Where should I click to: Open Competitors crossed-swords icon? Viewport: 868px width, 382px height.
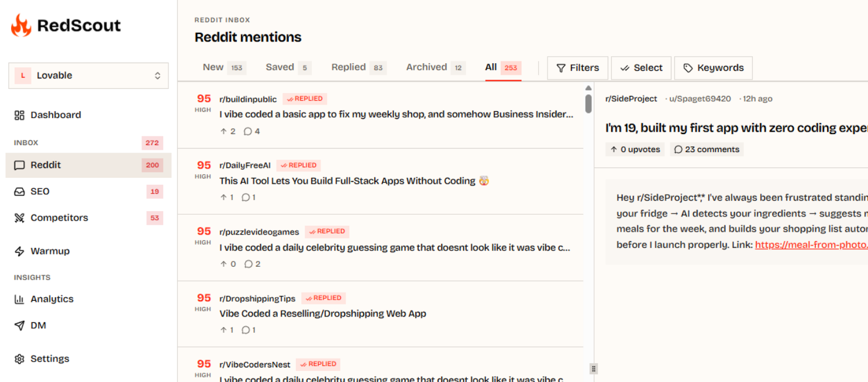pyautogui.click(x=19, y=218)
